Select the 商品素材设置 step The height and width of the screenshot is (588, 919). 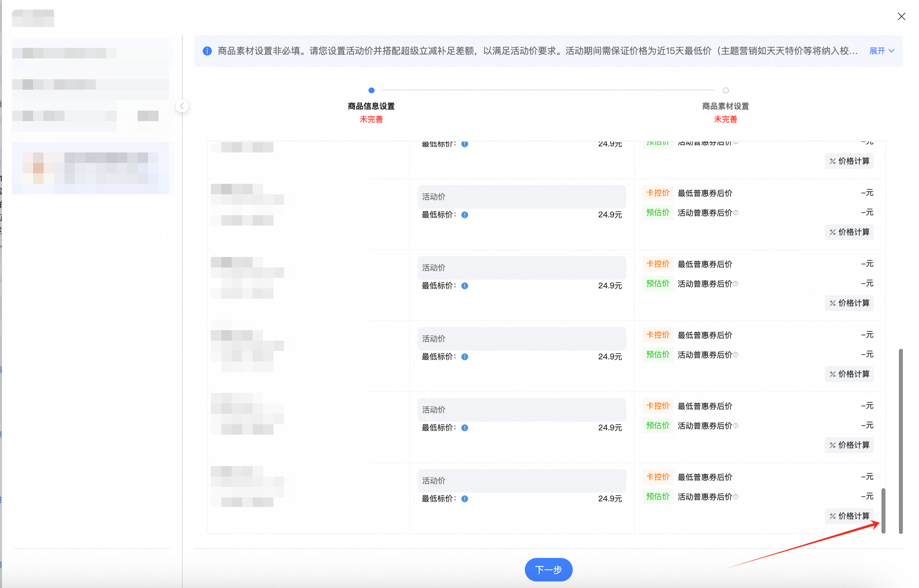point(726,106)
